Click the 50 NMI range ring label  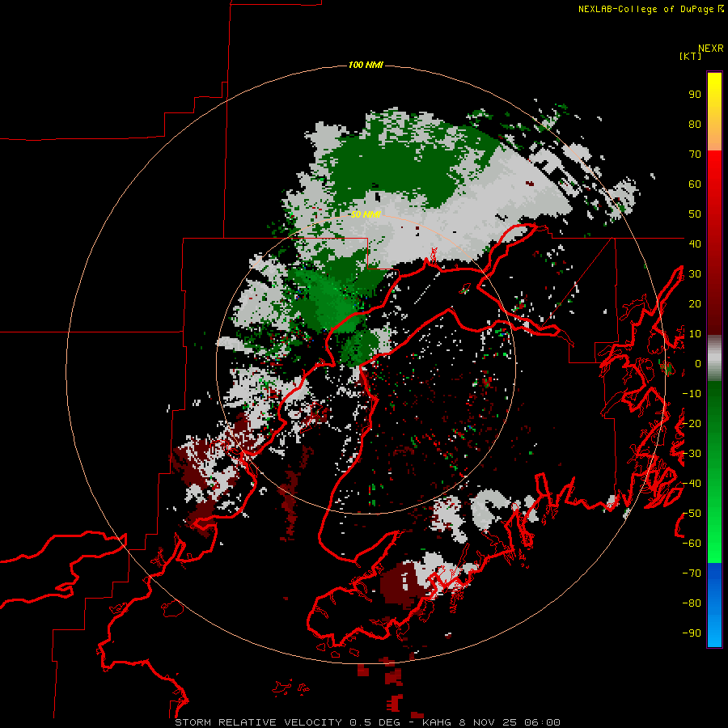[366, 214]
